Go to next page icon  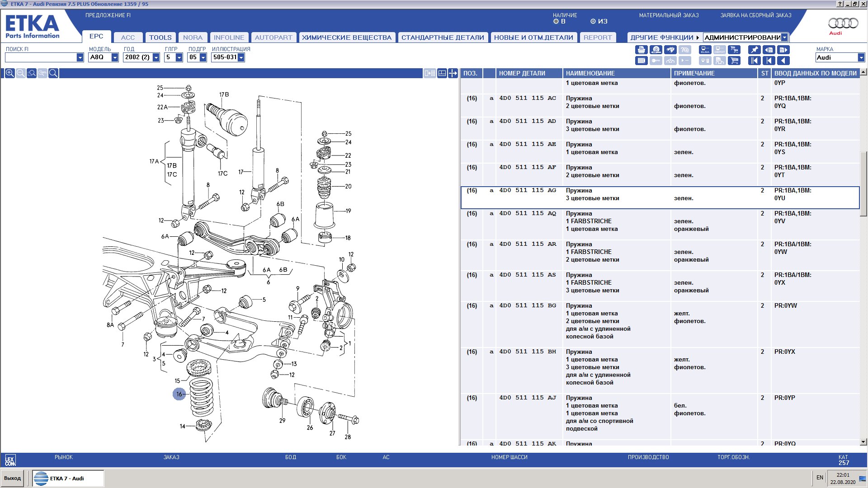pyautogui.click(x=783, y=50)
